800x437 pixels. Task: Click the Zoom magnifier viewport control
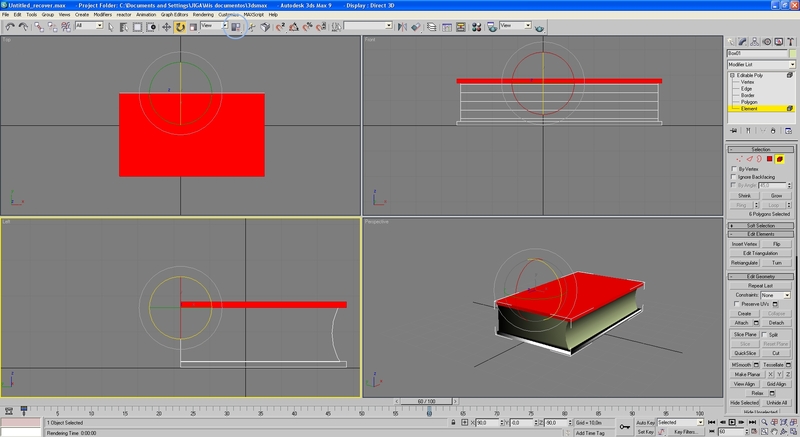[x=764, y=422]
